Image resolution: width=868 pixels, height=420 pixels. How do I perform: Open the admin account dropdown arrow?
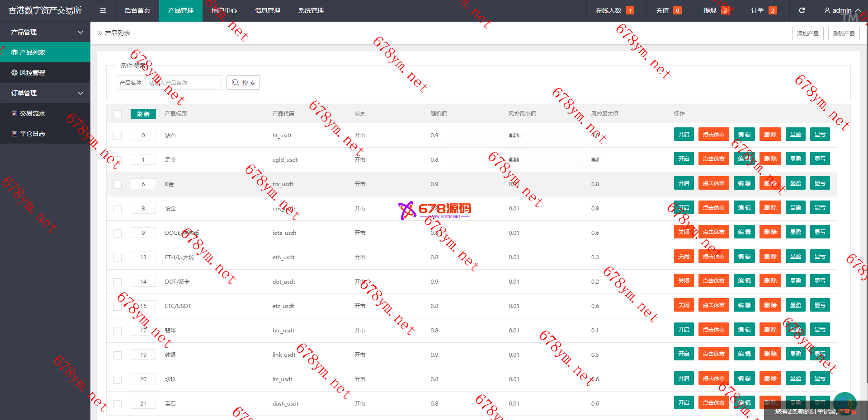click(x=858, y=10)
